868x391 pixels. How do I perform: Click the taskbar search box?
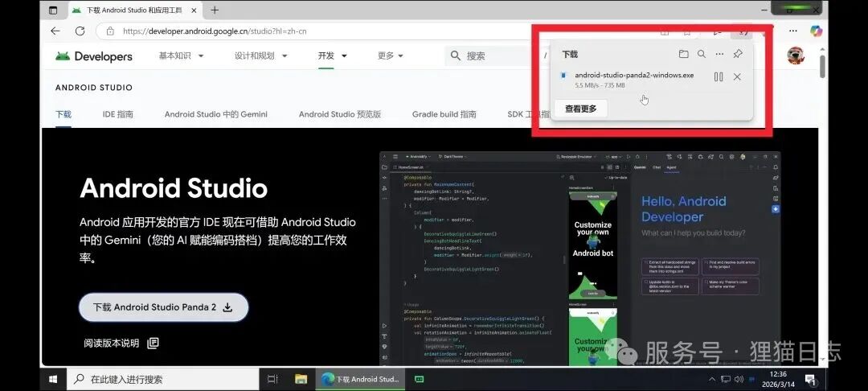coord(162,380)
